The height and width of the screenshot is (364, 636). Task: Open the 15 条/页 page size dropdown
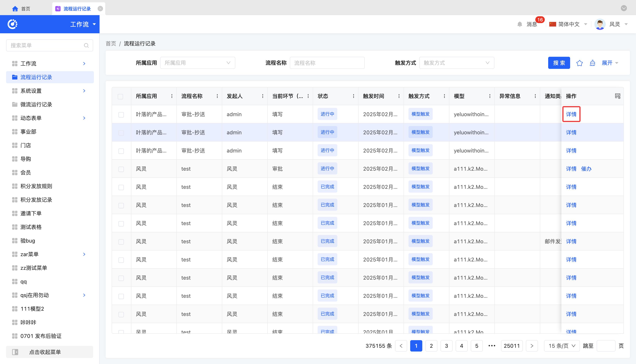[562, 346]
